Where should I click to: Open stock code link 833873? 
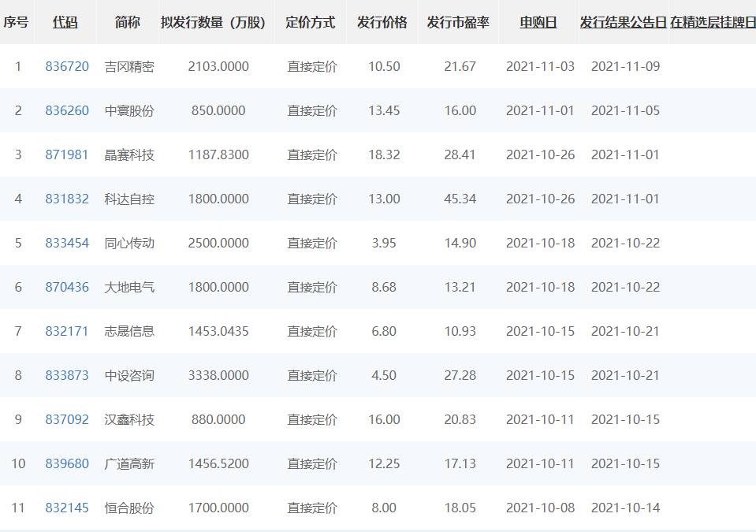point(67,375)
